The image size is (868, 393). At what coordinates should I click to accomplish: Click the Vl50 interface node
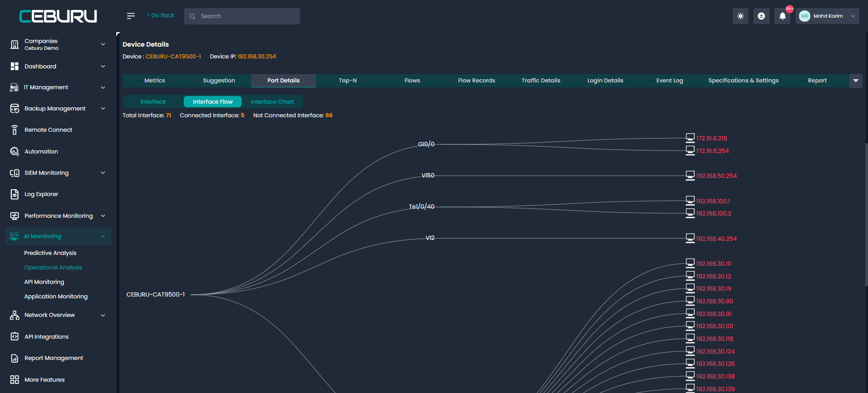click(x=428, y=175)
